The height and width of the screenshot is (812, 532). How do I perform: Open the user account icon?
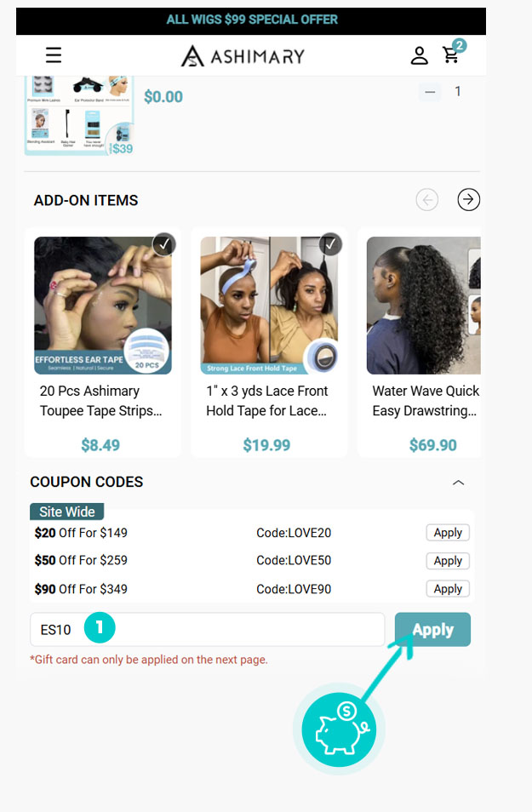coord(419,56)
